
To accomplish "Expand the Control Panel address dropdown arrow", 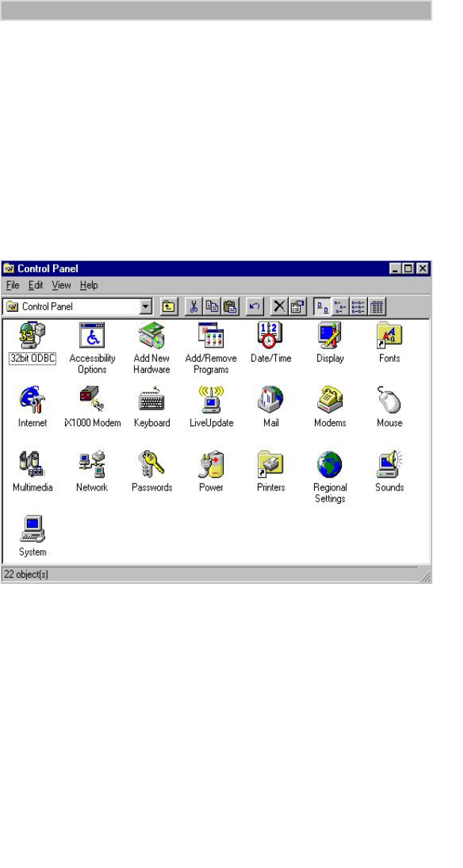I will (x=146, y=306).
